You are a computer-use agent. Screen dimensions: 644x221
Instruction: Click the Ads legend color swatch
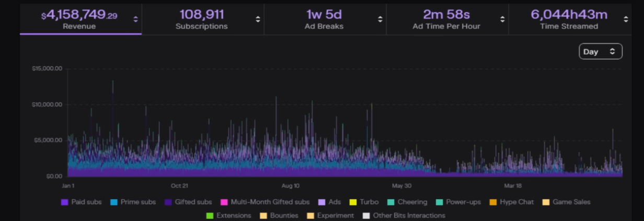321,202
